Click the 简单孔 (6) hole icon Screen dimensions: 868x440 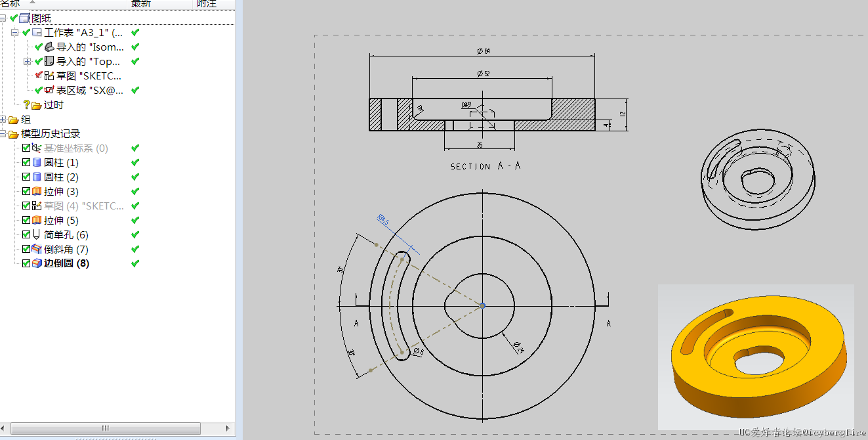point(37,235)
